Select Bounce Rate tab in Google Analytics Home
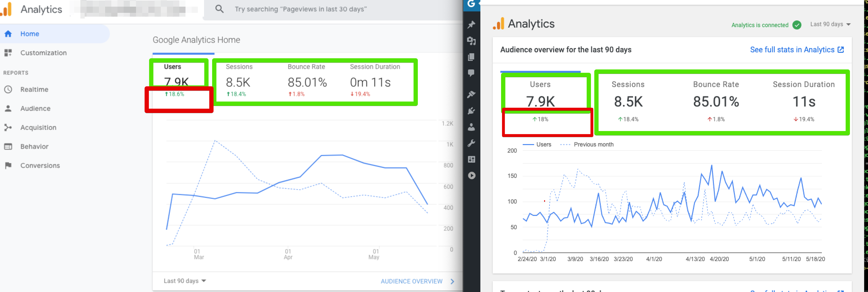 tap(307, 80)
